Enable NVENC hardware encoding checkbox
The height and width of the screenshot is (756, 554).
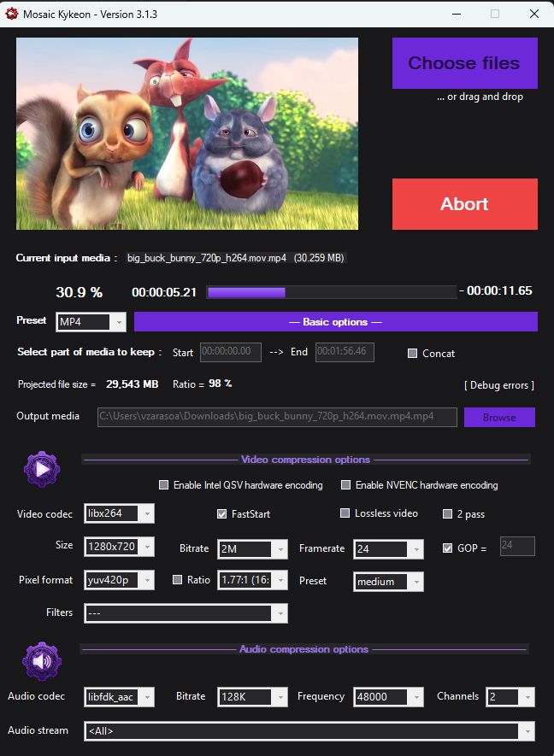tap(345, 485)
